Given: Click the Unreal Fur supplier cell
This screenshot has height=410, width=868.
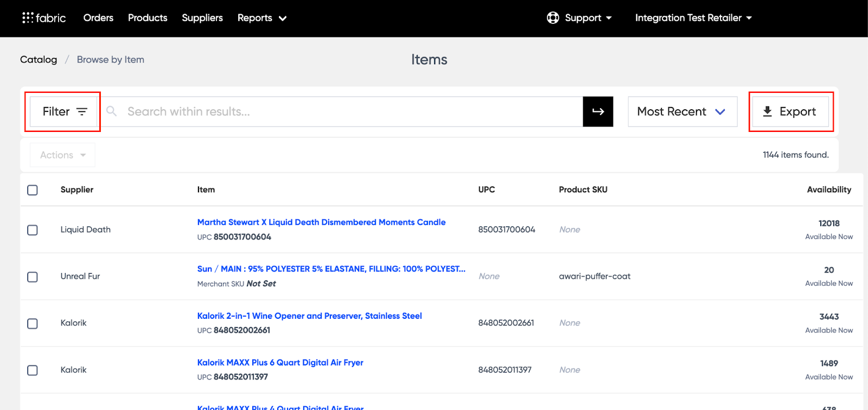Looking at the screenshot, I should coord(80,276).
